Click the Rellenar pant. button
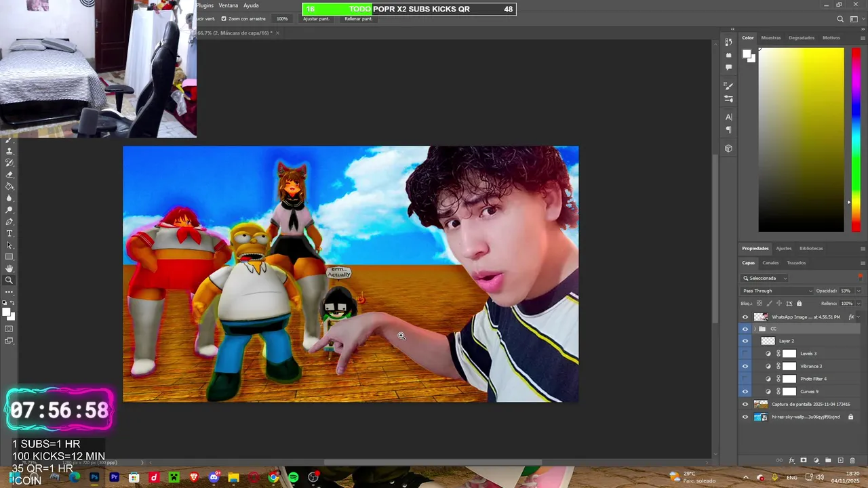868x488 pixels. pyautogui.click(x=359, y=19)
